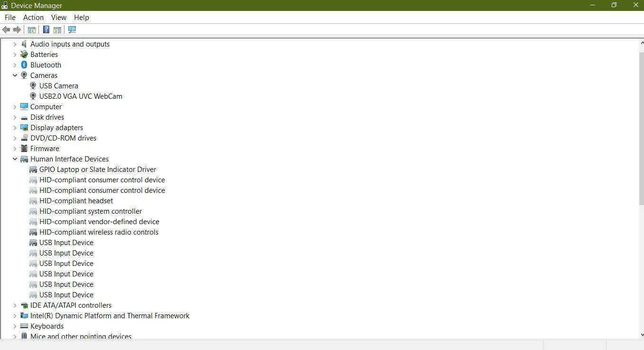Select the Computer category icon

pyautogui.click(x=24, y=106)
